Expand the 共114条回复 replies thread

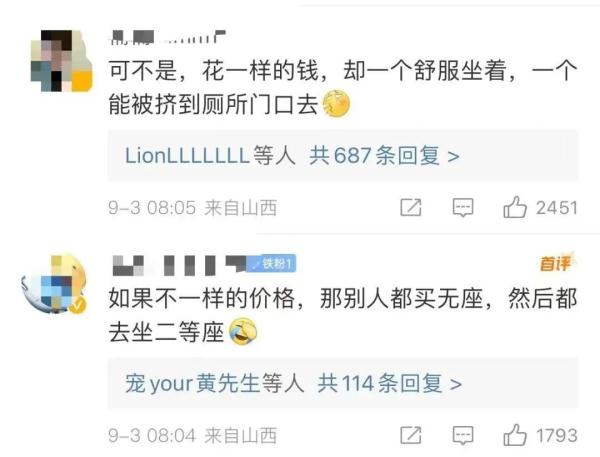(390, 383)
